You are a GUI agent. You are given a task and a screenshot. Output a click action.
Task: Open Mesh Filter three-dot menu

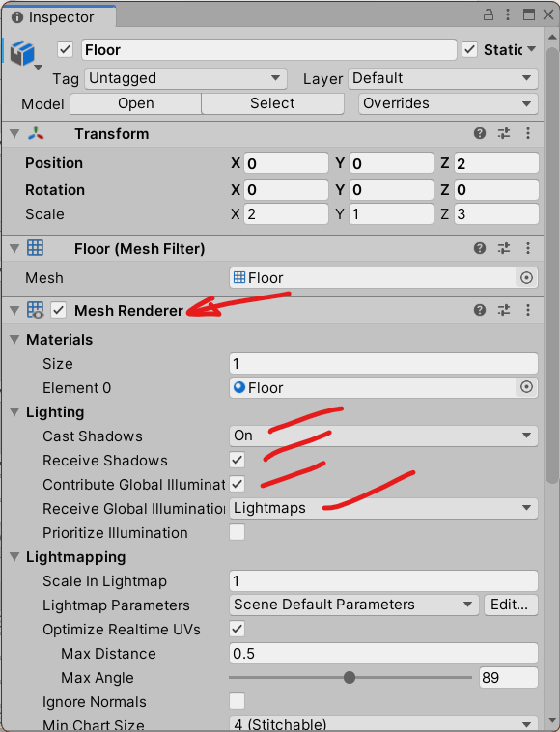click(528, 248)
